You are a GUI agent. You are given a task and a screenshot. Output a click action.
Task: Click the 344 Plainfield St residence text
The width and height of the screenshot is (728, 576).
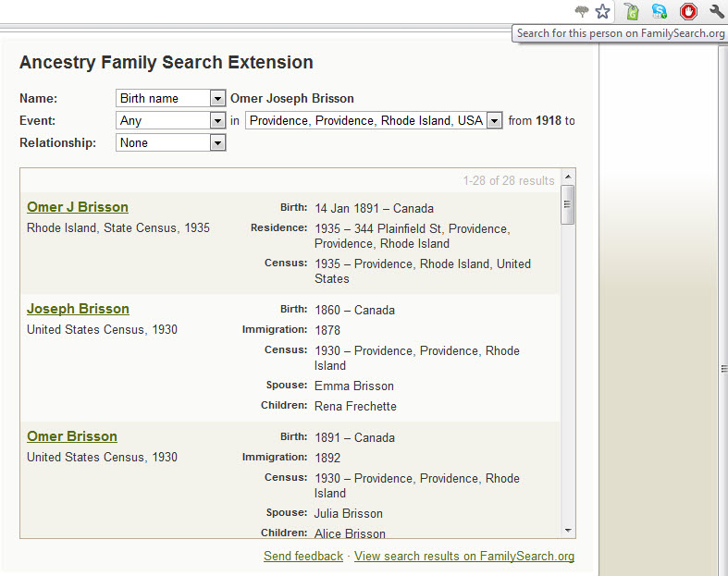click(x=413, y=237)
